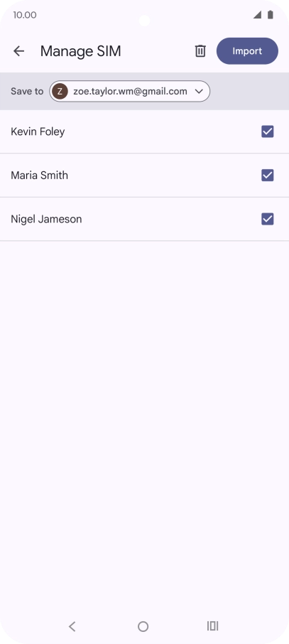Tap the Z account avatar

[60, 91]
